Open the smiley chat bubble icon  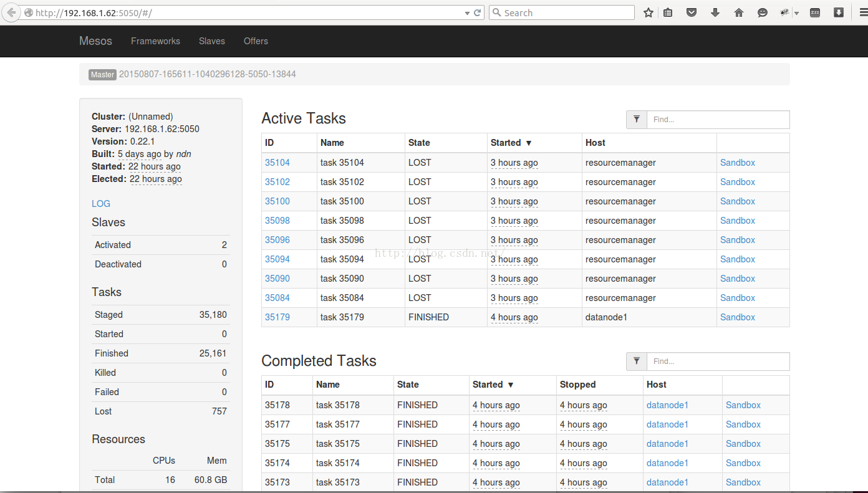point(763,12)
